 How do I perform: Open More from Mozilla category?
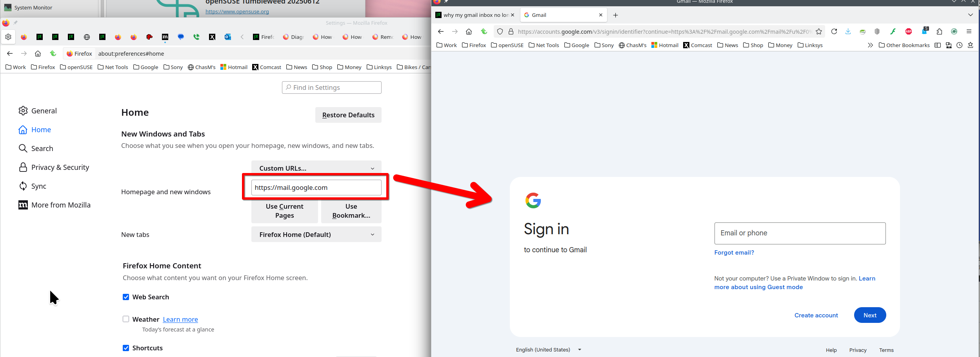click(55, 205)
